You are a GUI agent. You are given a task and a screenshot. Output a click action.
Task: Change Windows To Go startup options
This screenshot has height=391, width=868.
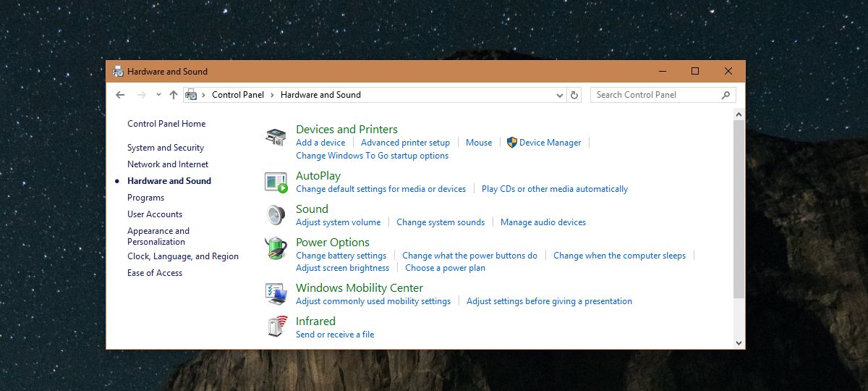[x=372, y=156]
